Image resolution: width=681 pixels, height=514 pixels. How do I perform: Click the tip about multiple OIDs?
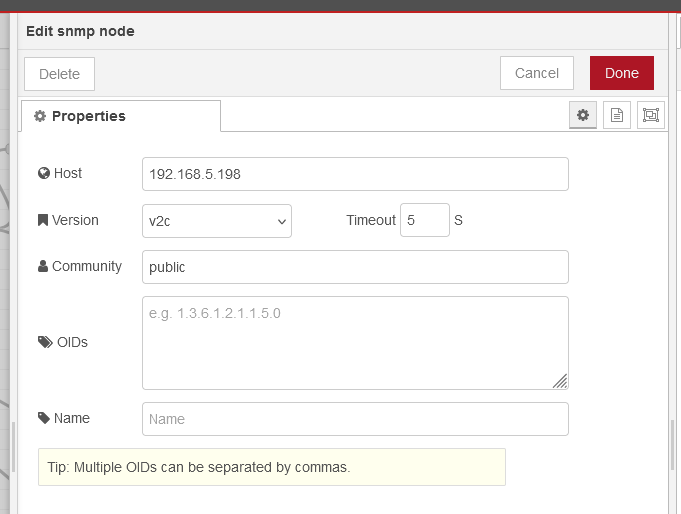272,467
